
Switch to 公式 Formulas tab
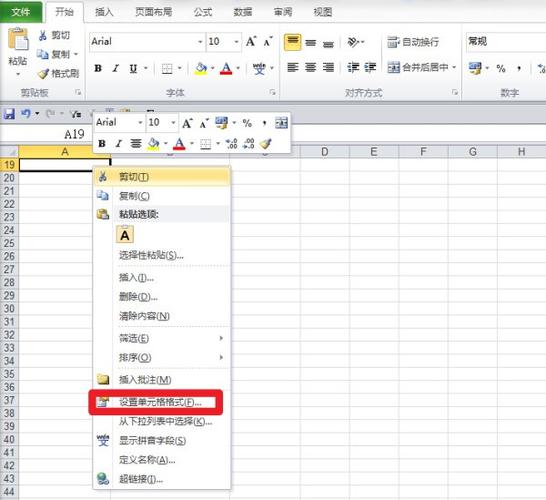[x=203, y=12]
